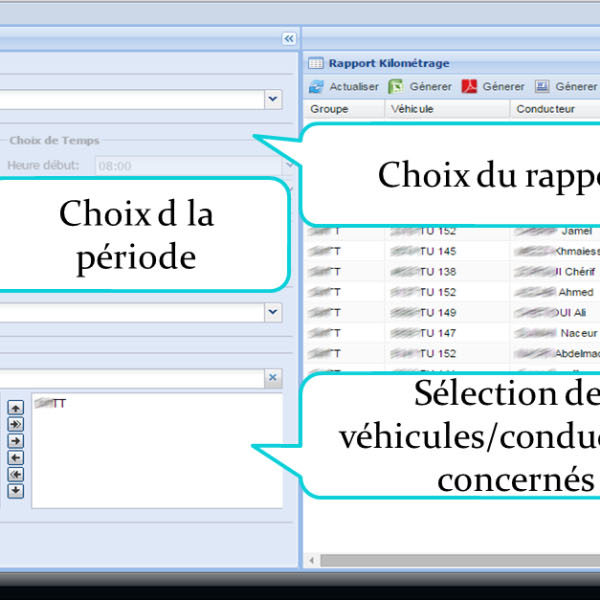
Task: Click the Actualiser refresh icon
Action: click(x=316, y=87)
